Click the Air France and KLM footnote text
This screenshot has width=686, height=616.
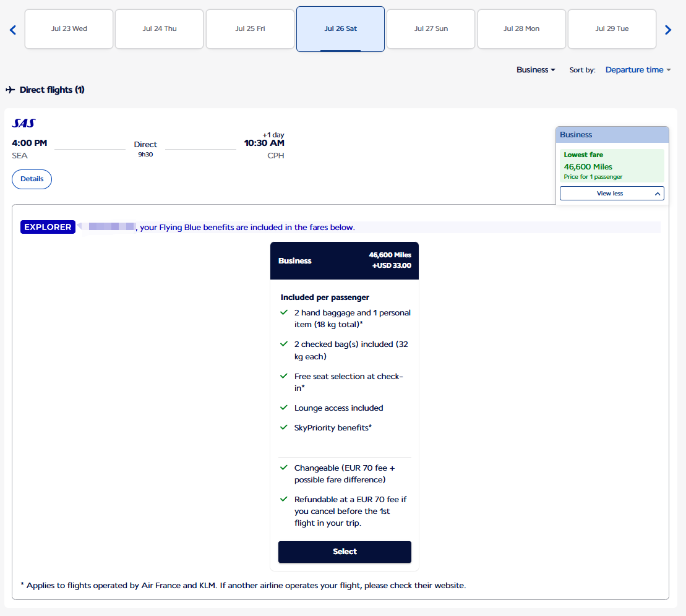click(243, 585)
